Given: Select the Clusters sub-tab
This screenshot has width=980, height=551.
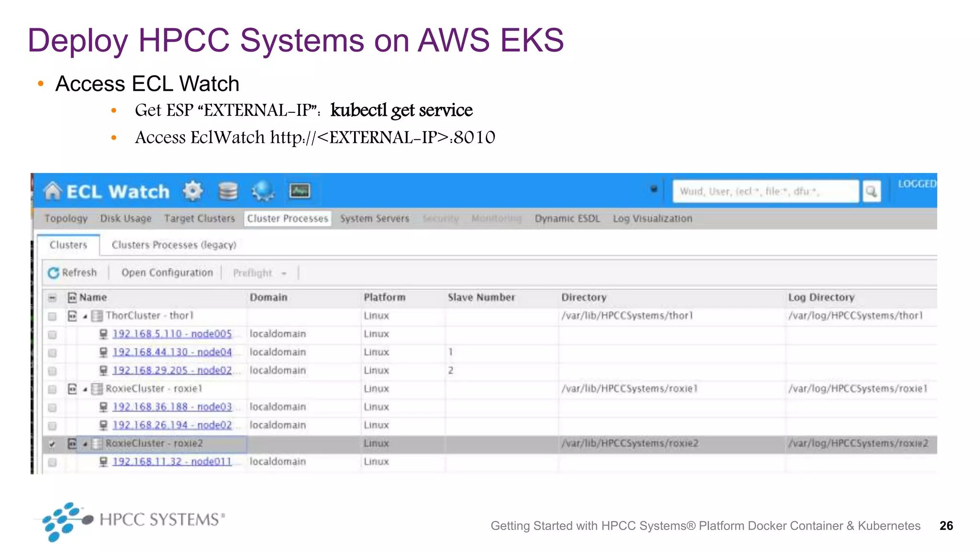Looking at the screenshot, I should 68,245.
